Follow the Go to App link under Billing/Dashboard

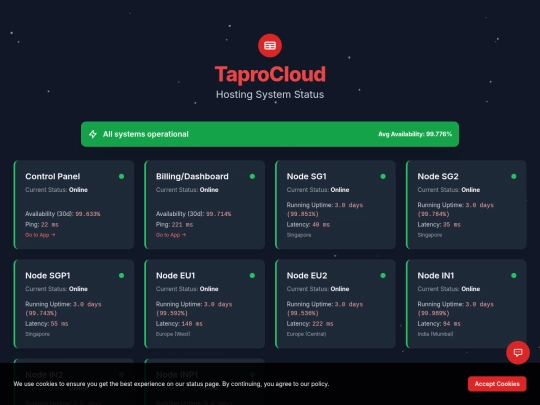tap(171, 235)
